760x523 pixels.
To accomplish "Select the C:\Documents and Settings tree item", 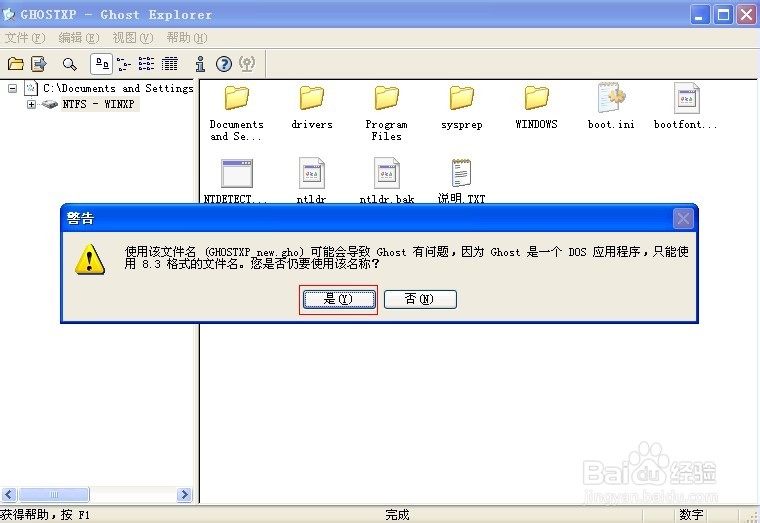I will [x=118, y=88].
